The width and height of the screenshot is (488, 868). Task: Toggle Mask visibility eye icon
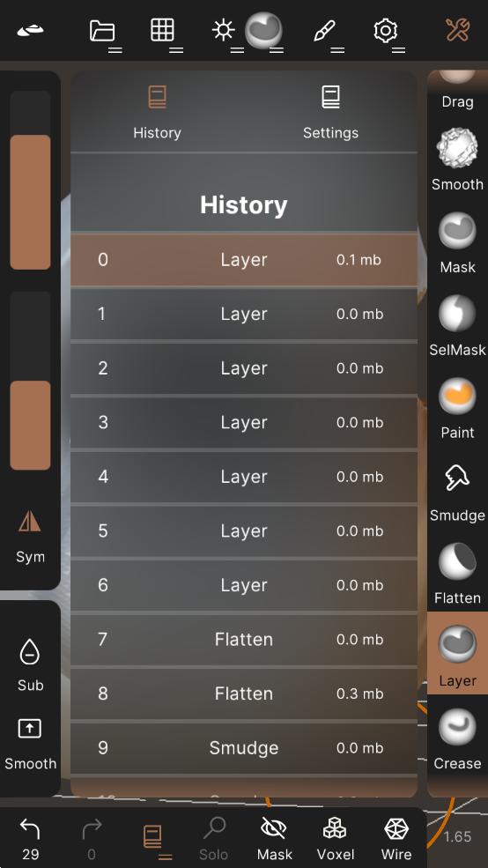point(275,837)
